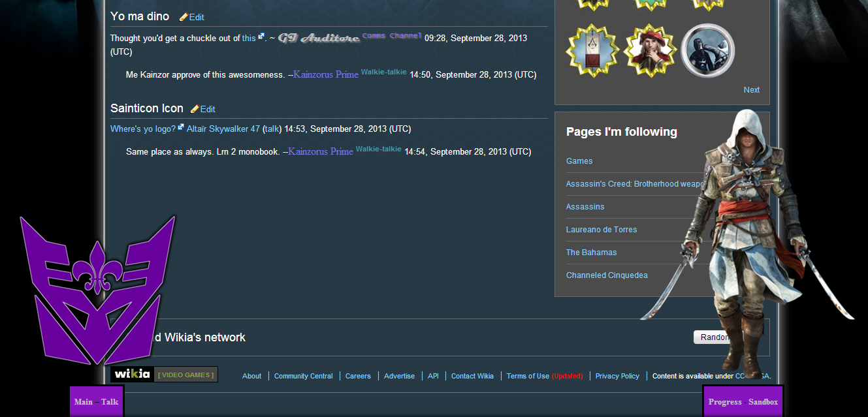Open the Games followed page

pos(579,161)
